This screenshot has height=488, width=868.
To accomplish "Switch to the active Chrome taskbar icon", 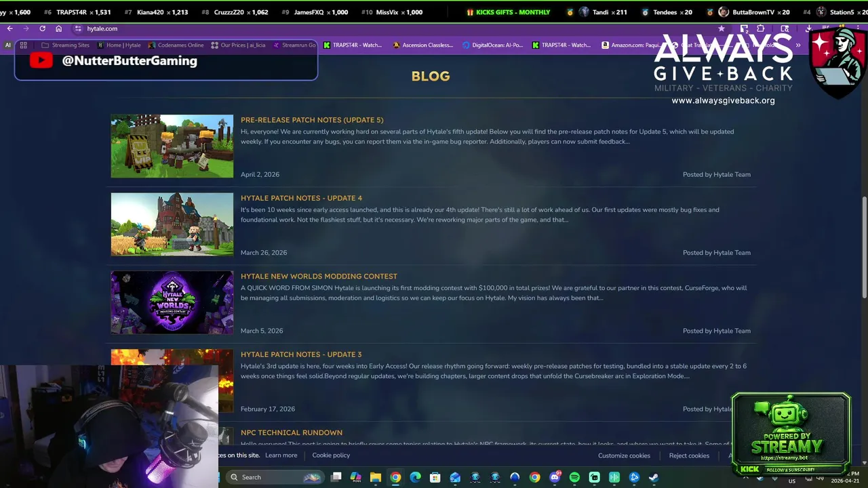I will coord(395,477).
